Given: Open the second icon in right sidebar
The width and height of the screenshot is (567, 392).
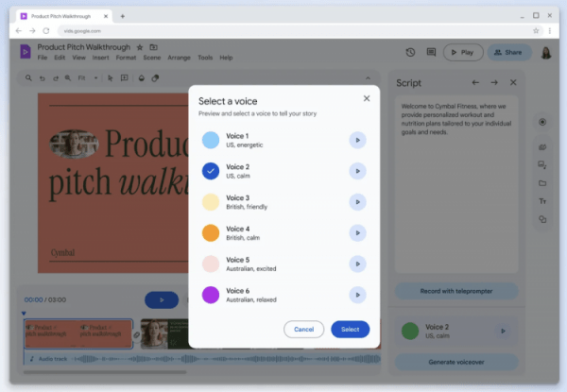Looking at the screenshot, I should [x=542, y=147].
